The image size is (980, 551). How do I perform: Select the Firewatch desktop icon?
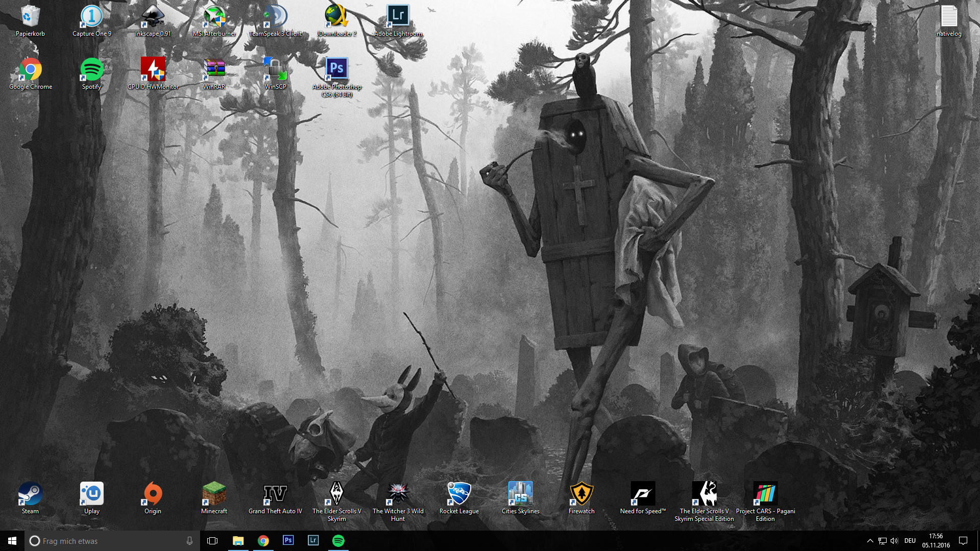point(581,494)
